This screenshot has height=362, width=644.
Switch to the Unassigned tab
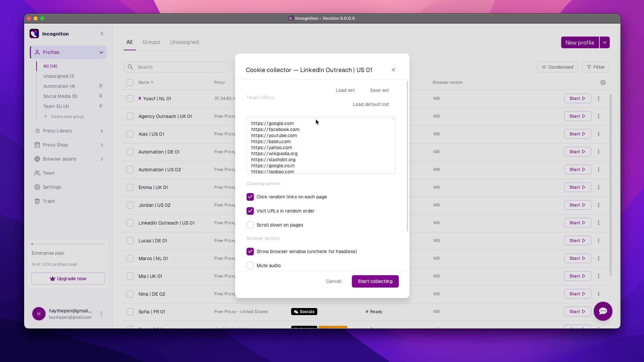[184, 42]
